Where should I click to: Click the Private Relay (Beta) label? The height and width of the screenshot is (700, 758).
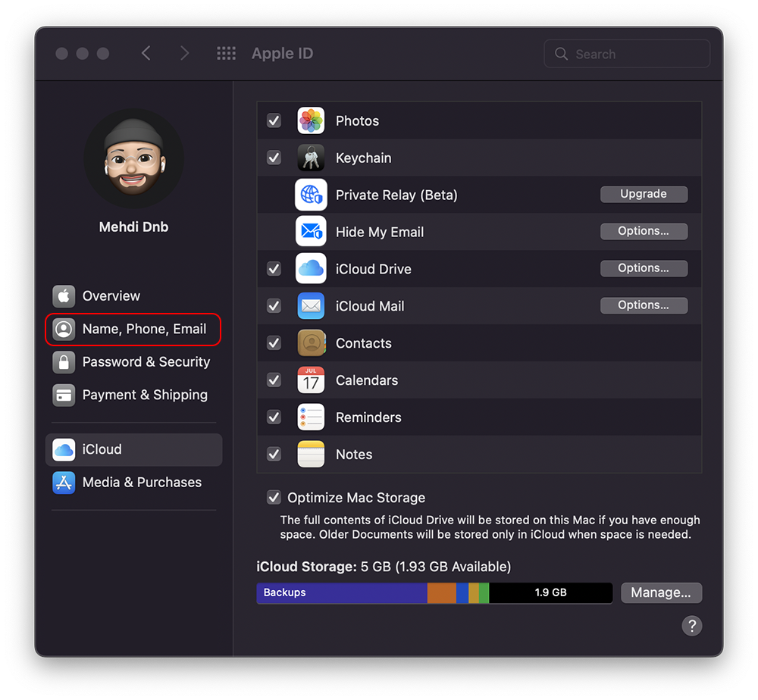(396, 195)
